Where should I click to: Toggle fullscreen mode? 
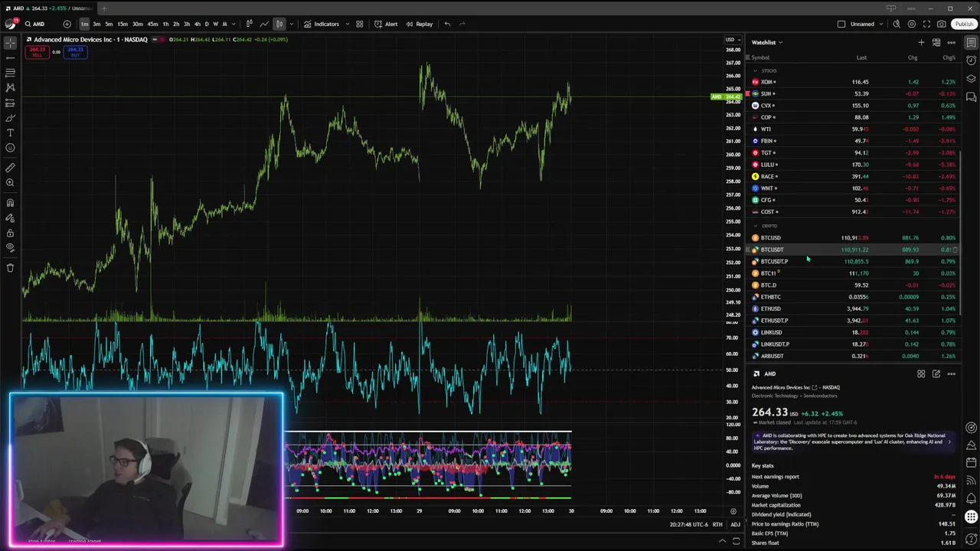click(926, 24)
